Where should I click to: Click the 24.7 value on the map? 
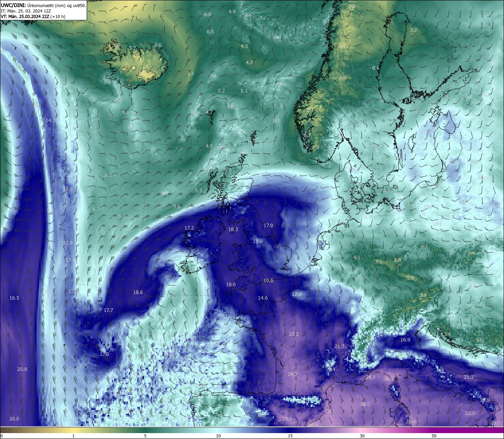click(293, 374)
